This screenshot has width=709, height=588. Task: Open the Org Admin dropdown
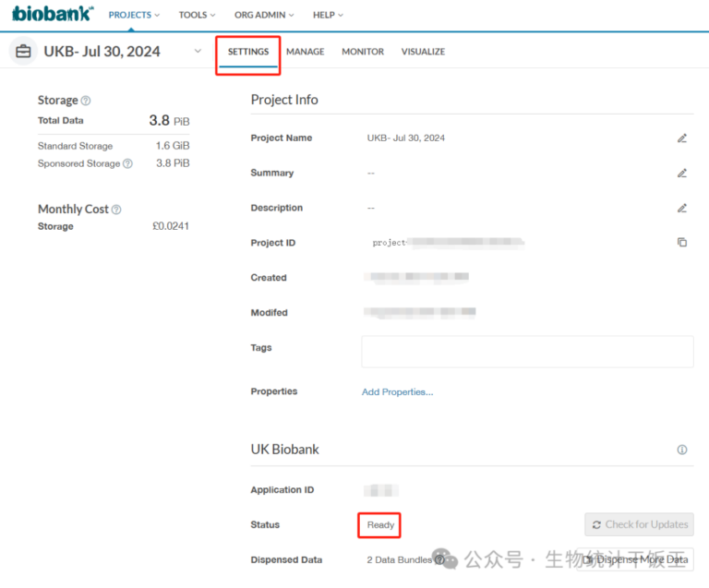(264, 15)
